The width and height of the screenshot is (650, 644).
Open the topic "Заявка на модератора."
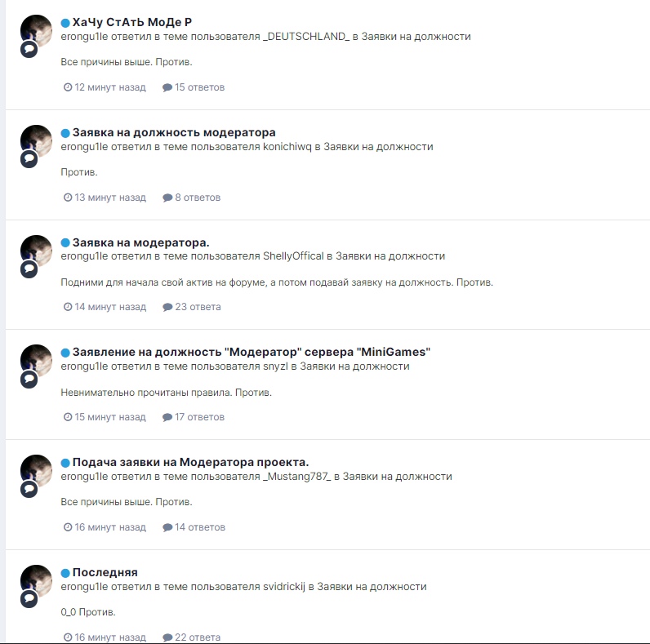[x=141, y=242]
